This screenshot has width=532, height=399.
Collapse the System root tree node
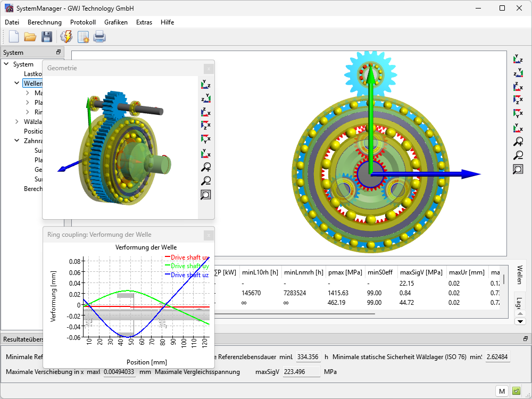[6, 64]
